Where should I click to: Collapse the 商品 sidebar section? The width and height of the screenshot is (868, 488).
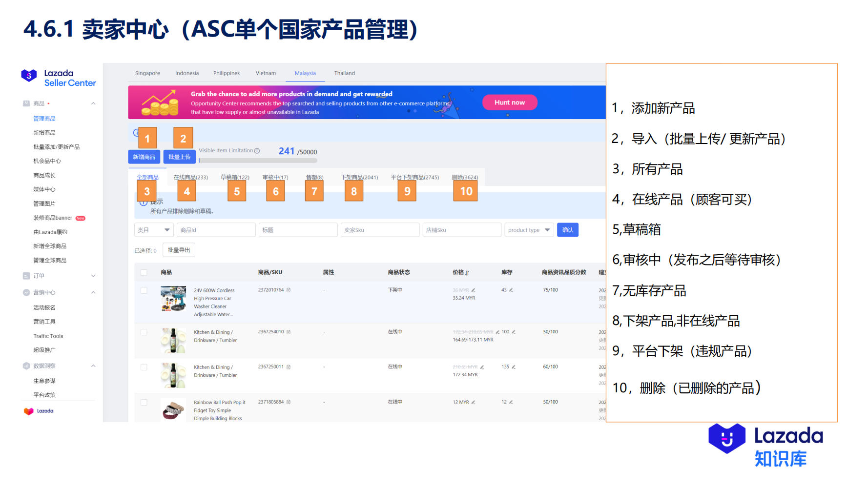coord(93,103)
